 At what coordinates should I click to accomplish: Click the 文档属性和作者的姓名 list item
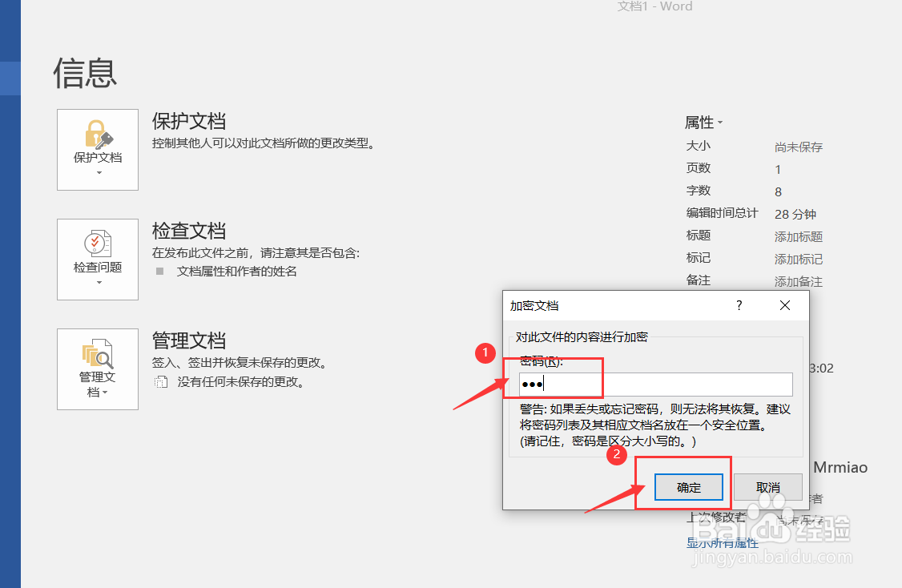pos(236,271)
